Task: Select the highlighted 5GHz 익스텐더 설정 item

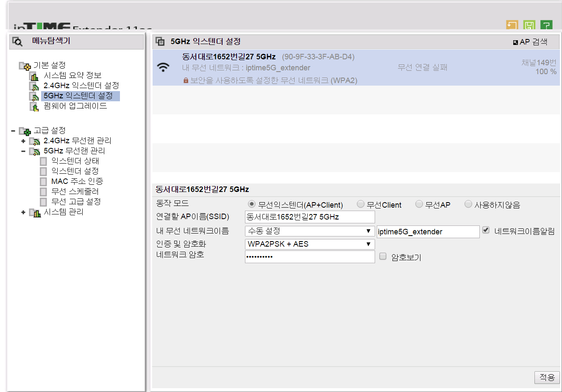Action: pos(81,96)
